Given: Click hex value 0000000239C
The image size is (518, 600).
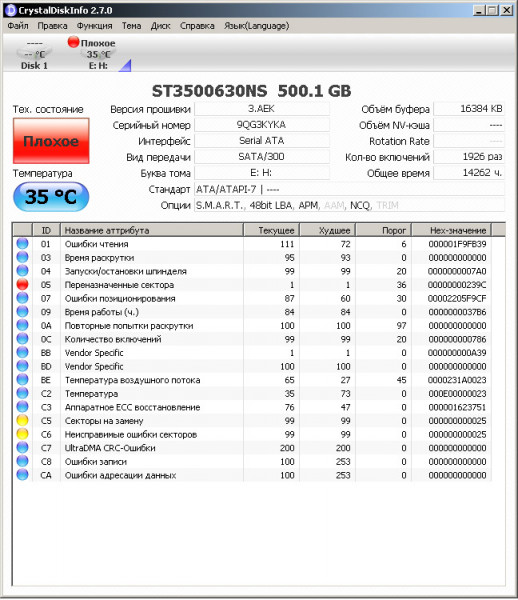Looking at the screenshot, I should tap(457, 285).
